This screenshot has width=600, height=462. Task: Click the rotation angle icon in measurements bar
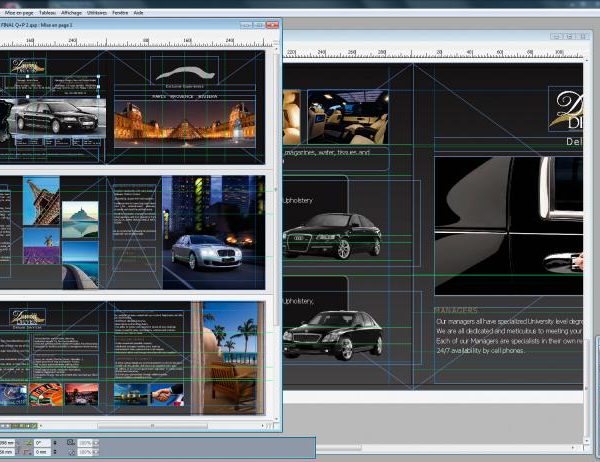[28, 443]
